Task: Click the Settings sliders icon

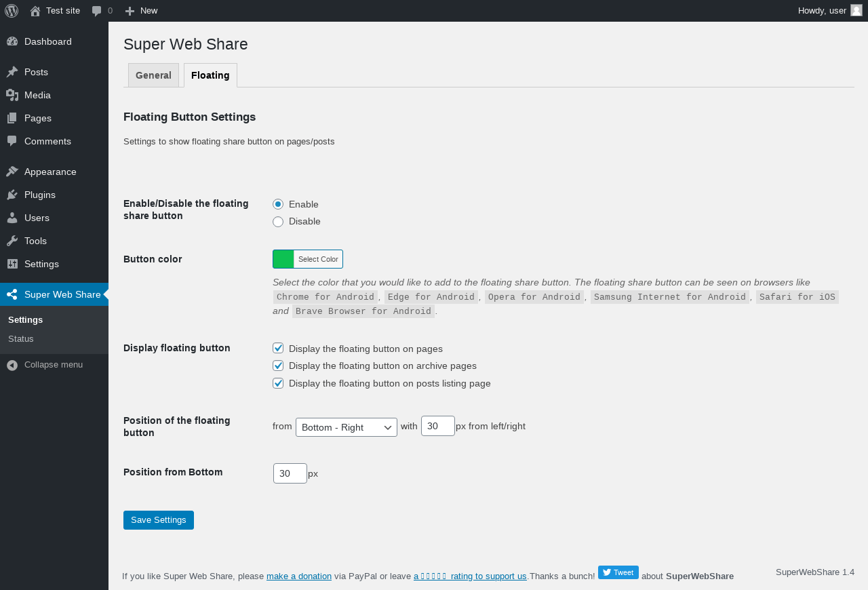Action: point(12,264)
